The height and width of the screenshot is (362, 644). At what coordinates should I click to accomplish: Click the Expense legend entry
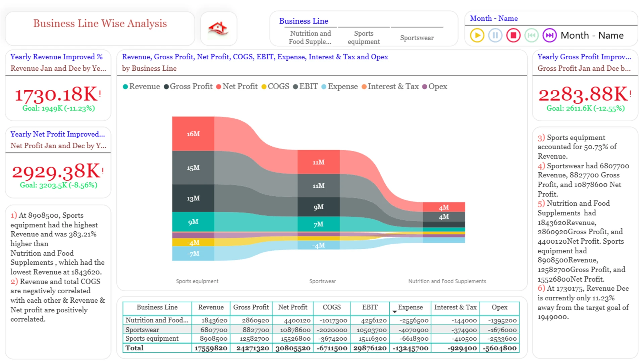point(339,86)
